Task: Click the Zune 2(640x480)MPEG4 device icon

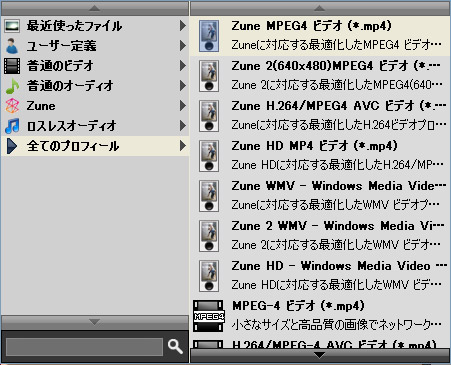Action: click(x=209, y=76)
